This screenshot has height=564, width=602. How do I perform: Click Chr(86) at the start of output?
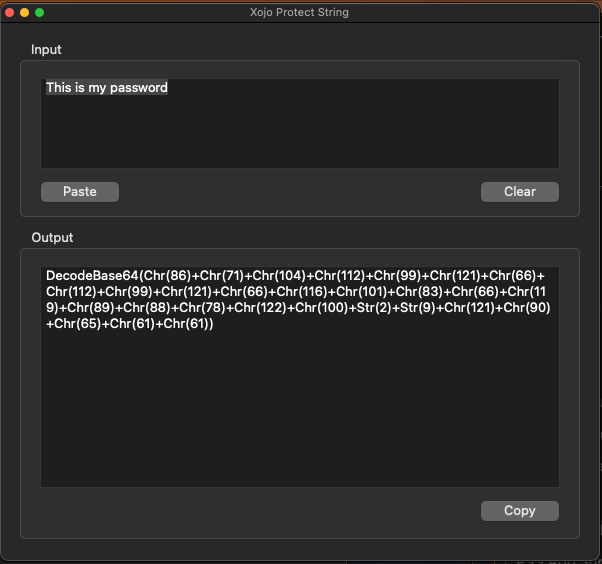coord(167,276)
